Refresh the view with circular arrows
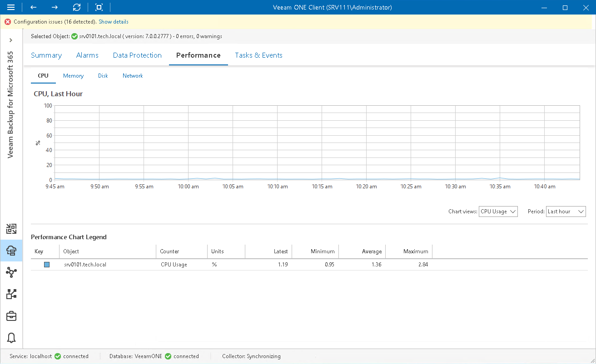This screenshot has width=596, height=364. tap(77, 7)
